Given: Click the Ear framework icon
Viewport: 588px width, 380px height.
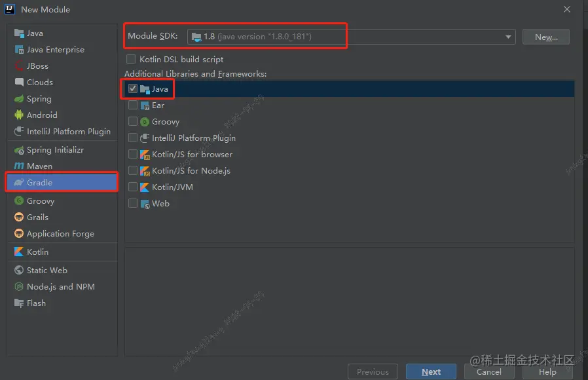Looking at the screenshot, I should (145, 105).
